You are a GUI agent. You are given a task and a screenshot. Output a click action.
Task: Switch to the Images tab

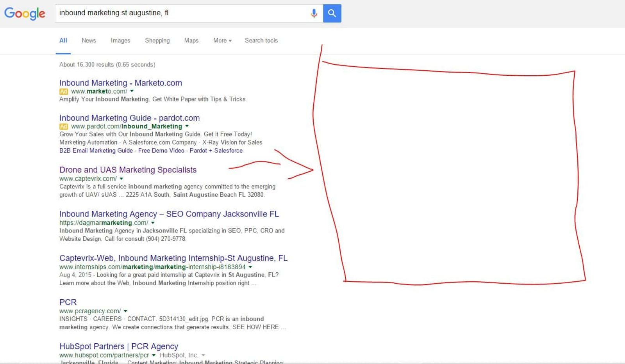(120, 41)
